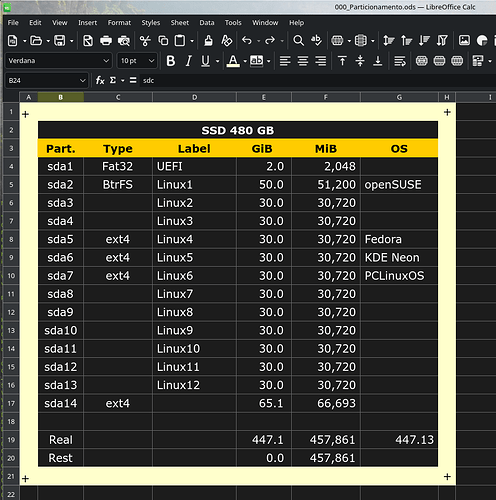Toggle Center Horizontally alignment
Screen dimensions: 496x500
pos(303,61)
